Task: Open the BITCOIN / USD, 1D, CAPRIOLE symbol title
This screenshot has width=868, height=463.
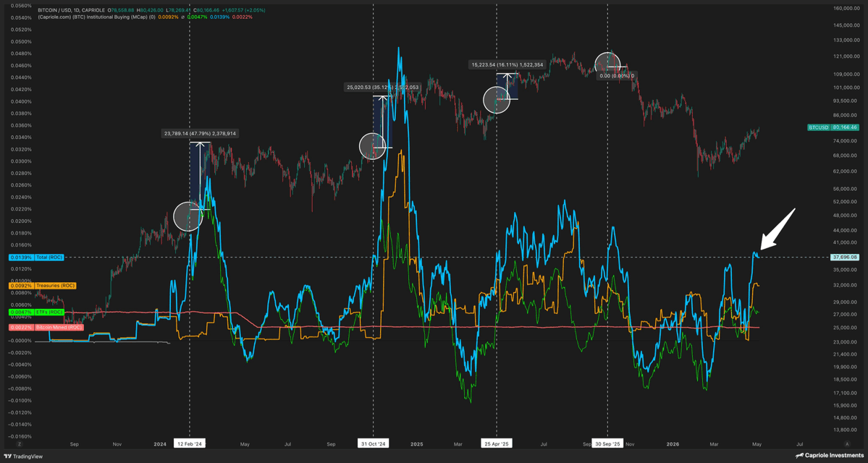Action: [x=72, y=11]
